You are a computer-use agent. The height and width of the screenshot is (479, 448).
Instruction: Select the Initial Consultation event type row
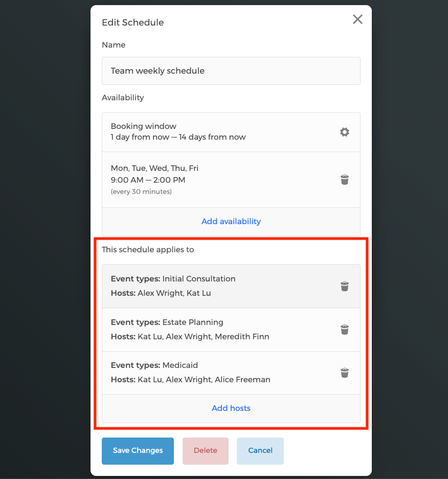231,286
